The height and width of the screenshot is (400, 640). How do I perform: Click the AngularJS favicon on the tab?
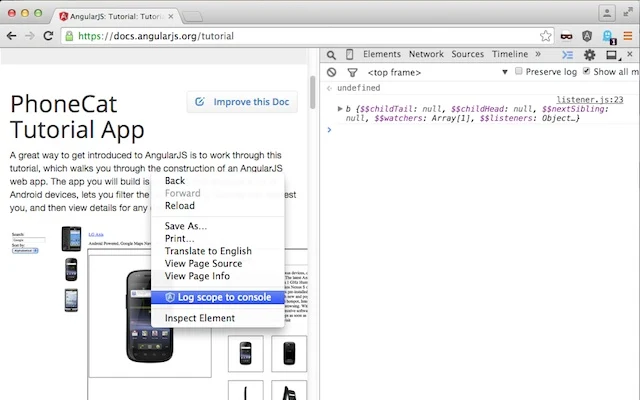click(63, 16)
